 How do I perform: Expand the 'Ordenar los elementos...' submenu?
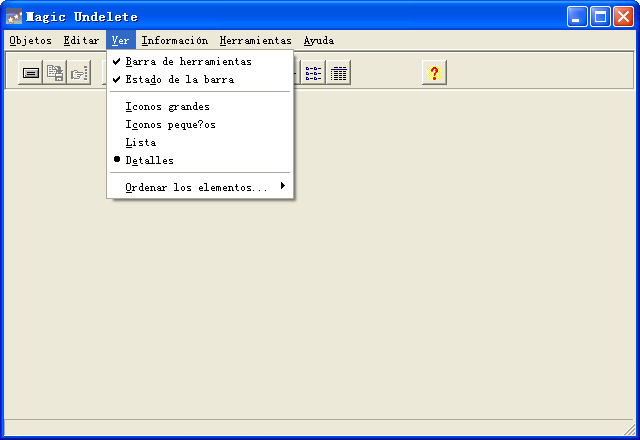click(196, 187)
